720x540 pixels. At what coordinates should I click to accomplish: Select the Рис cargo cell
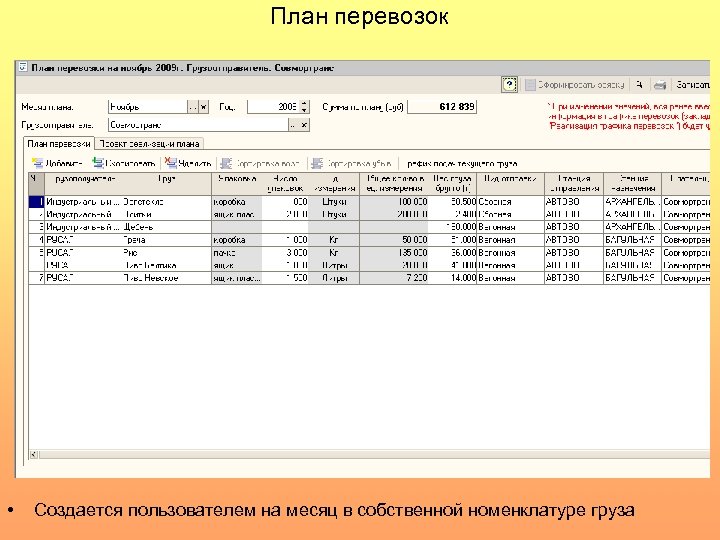pos(167,253)
